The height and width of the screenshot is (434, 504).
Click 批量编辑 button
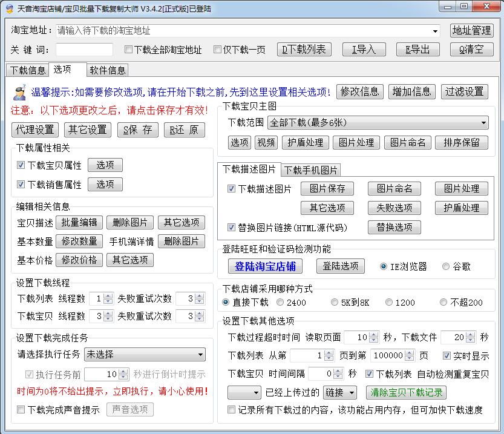click(79, 223)
